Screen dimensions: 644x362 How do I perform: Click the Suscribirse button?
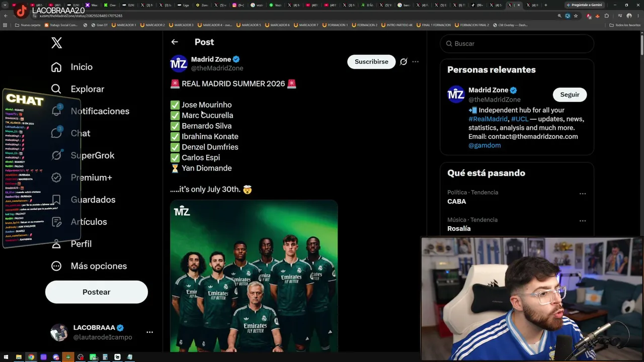pyautogui.click(x=371, y=62)
